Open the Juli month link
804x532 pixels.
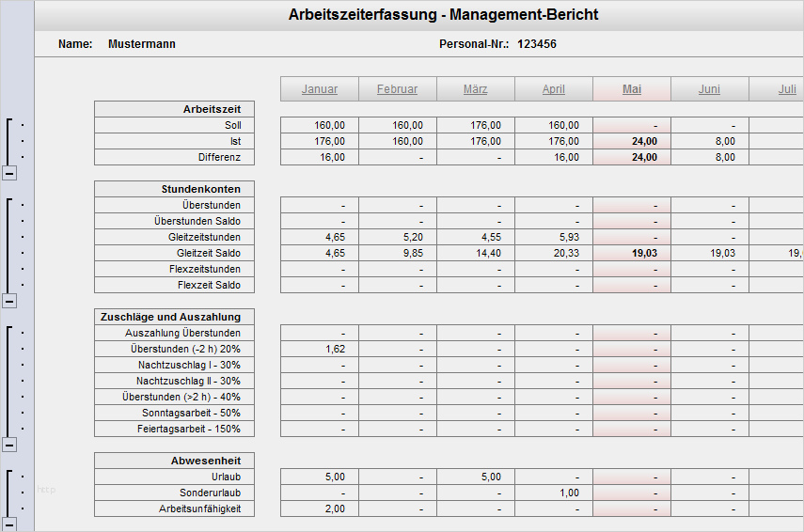tap(787, 89)
